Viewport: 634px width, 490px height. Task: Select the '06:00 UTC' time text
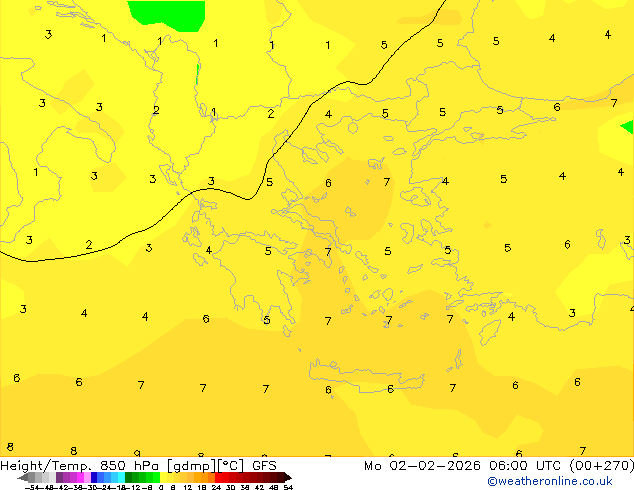pos(525,466)
